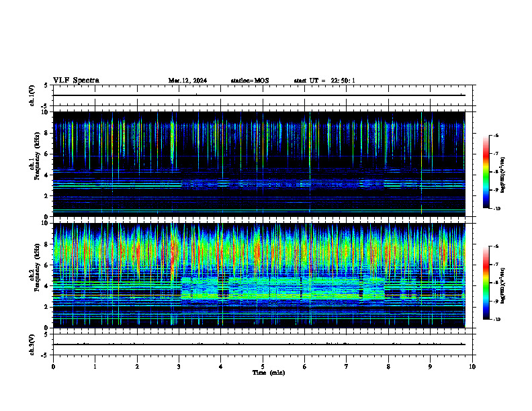
Task: Click the "8" kHz tick on ch.1 frequency axis
Action: pos(47,133)
